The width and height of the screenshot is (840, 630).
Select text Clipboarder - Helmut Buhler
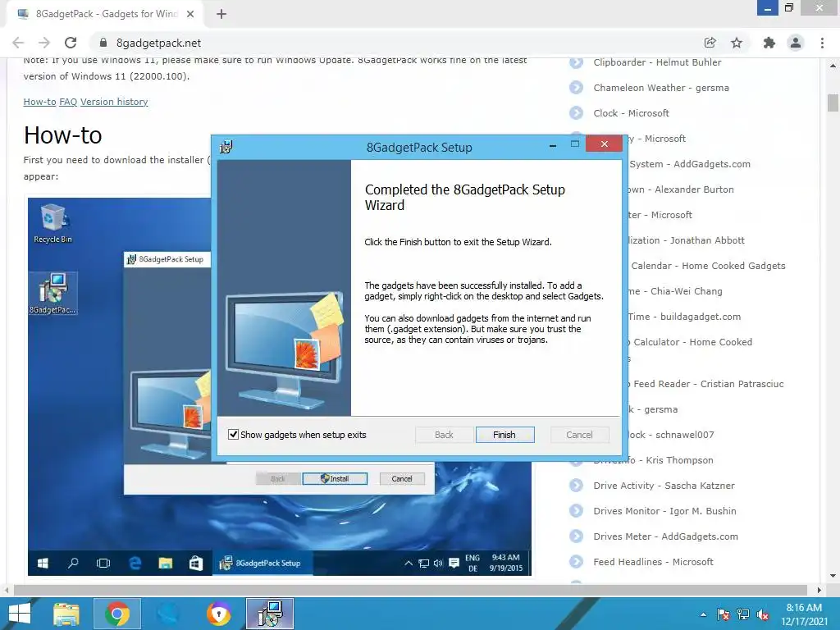(x=657, y=62)
